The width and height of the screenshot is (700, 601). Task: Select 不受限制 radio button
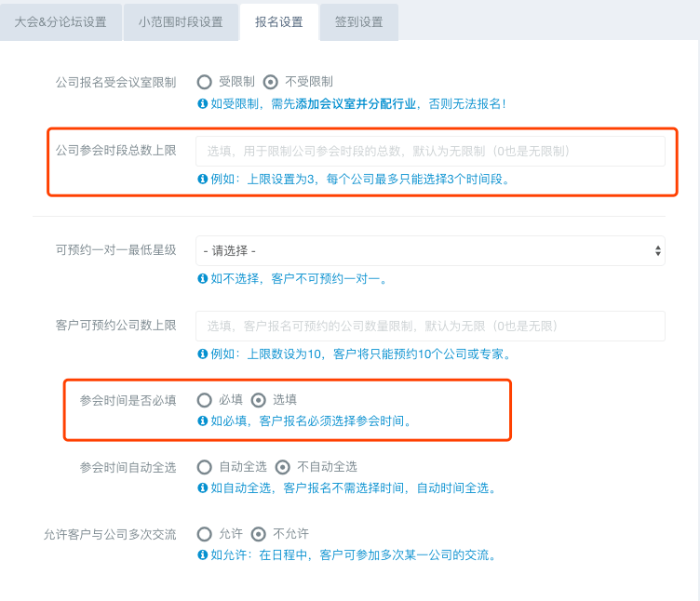pyautogui.click(x=271, y=82)
